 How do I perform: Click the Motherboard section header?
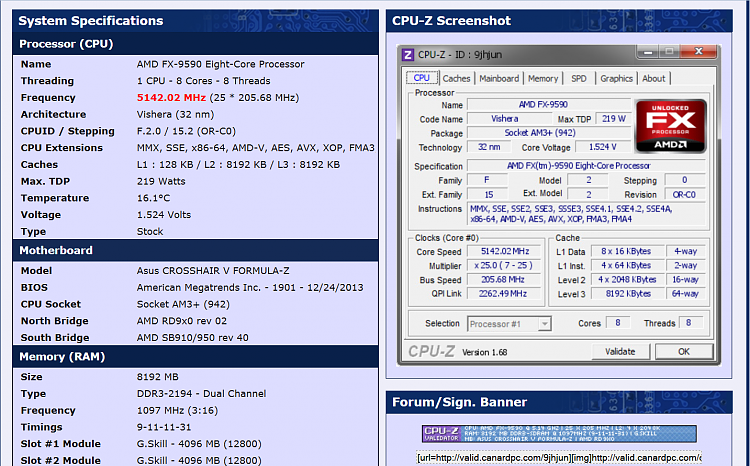pyautogui.click(x=196, y=251)
